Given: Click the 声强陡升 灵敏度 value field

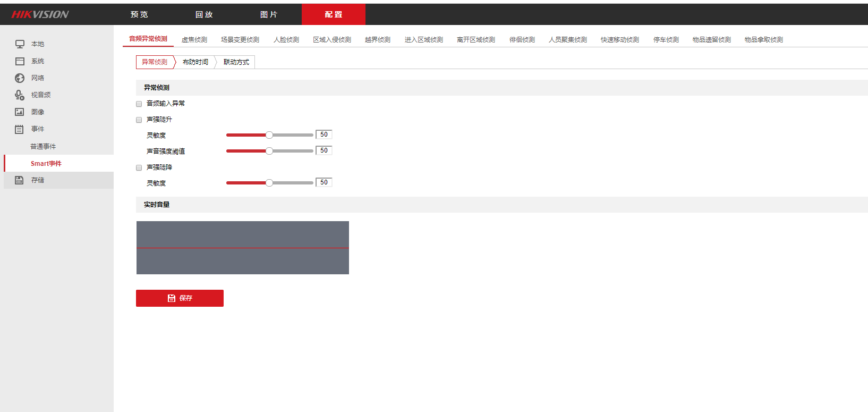Looking at the screenshot, I should 324,134.
